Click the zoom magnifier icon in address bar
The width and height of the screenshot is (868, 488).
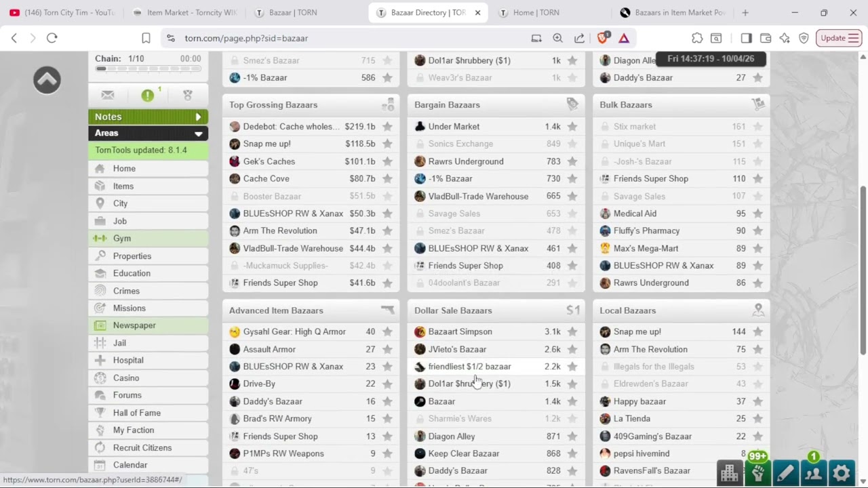click(557, 38)
